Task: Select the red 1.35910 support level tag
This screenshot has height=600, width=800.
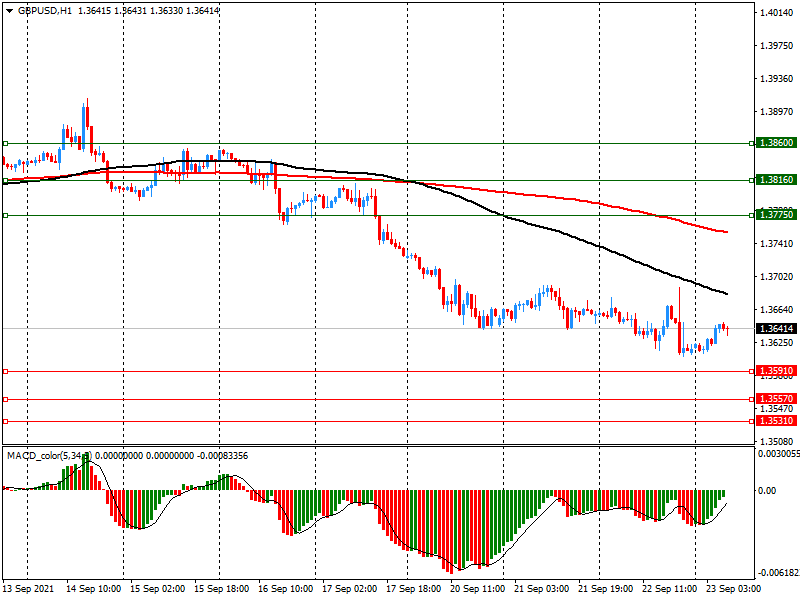Action: (777, 371)
